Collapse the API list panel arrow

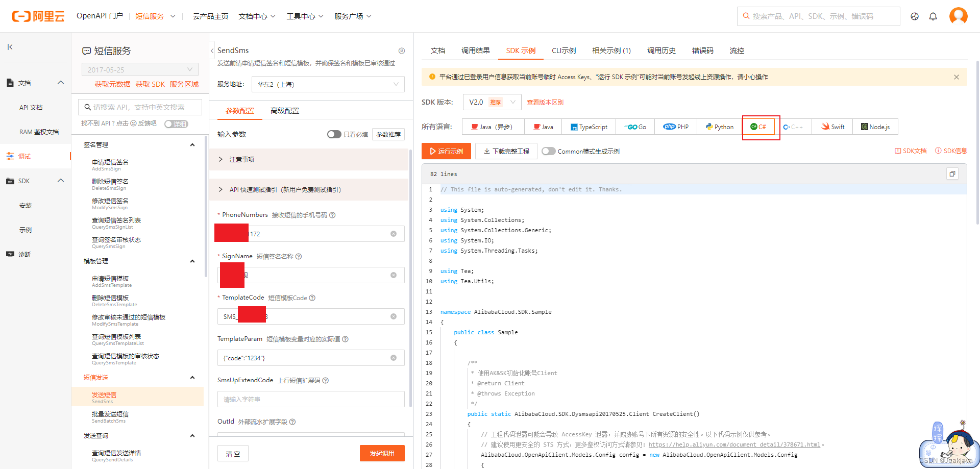212,51
